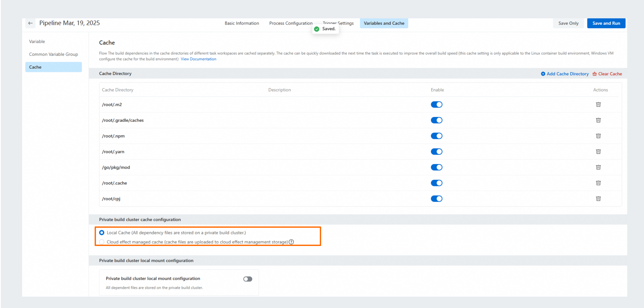The width and height of the screenshot is (644, 308).
Task: Open the Variable section in sidebar
Action: tap(37, 42)
